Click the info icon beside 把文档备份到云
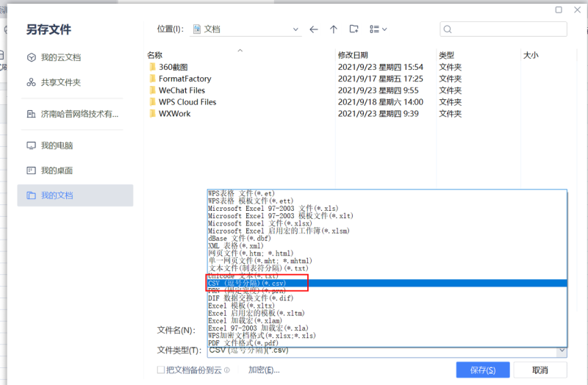The width and height of the screenshot is (588, 385). point(227,370)
